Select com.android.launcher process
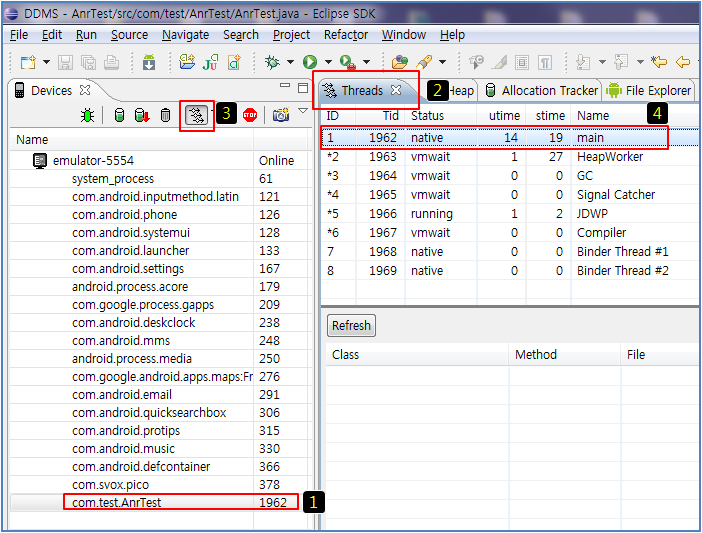Screen dimensions: 702x533 [160, 251]
